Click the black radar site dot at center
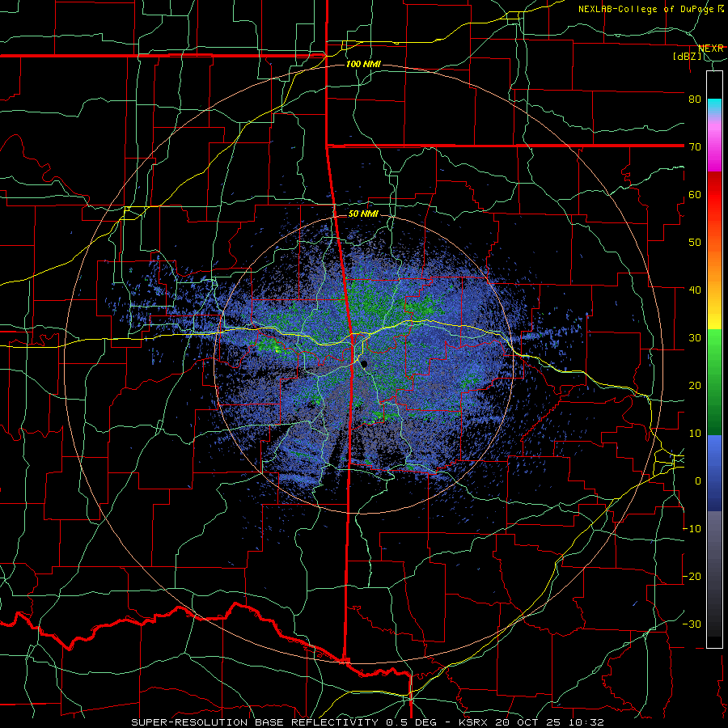Viewport: 728px width, 728px height. point(365,365)
